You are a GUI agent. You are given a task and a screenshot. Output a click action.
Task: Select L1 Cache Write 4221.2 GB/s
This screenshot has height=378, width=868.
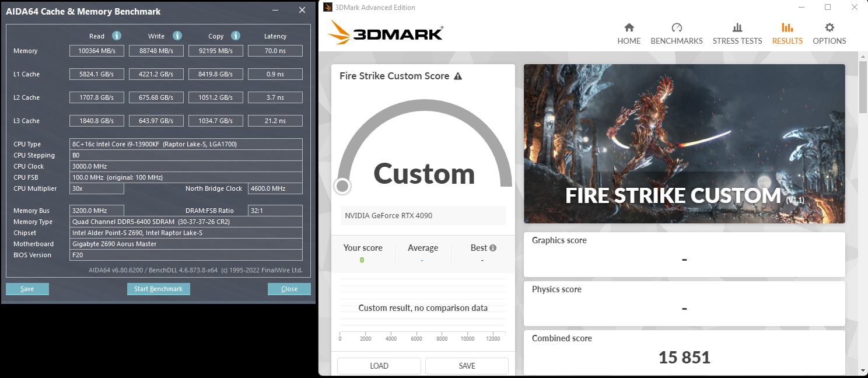(156, 74)
